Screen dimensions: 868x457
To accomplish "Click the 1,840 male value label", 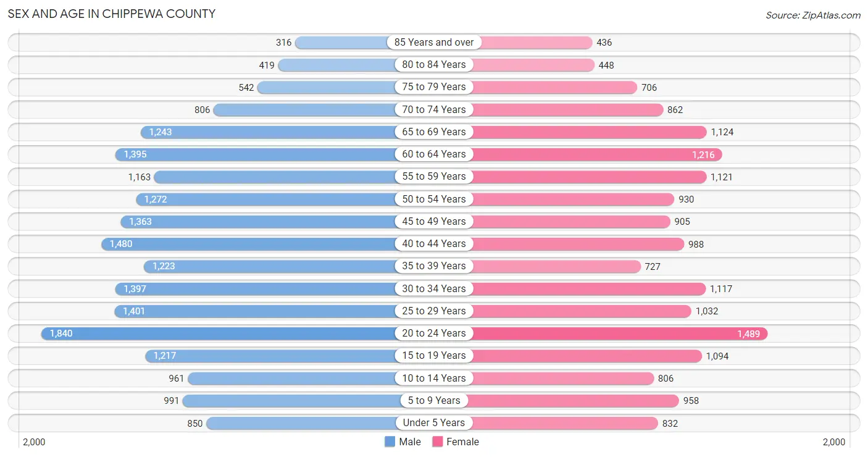I will (x=61, y=333).
